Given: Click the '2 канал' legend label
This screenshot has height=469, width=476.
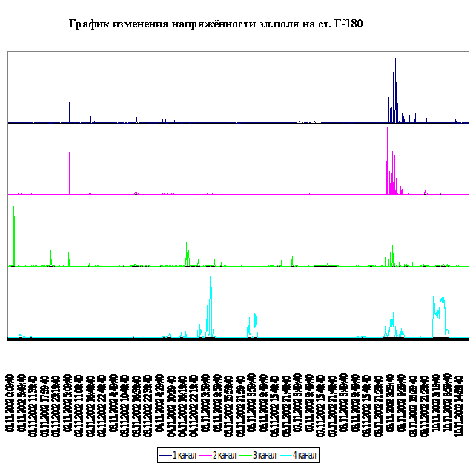Looking at the screenshot, I should coord(225,455).
